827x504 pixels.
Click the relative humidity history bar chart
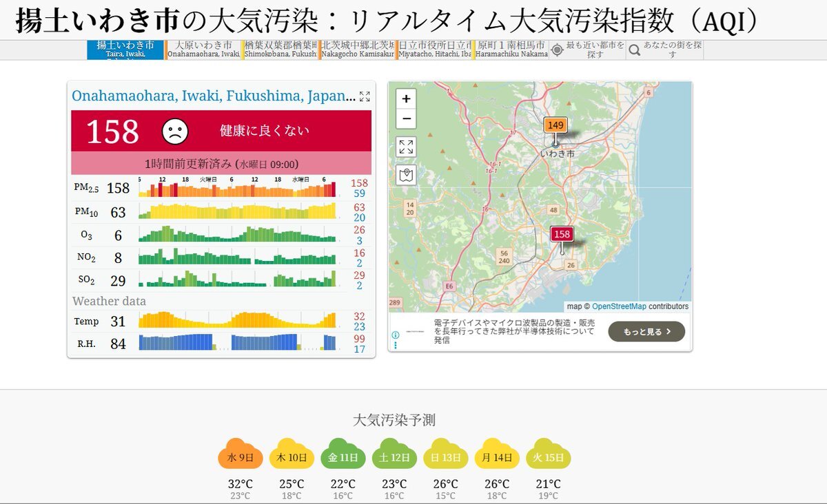[238, 342]
